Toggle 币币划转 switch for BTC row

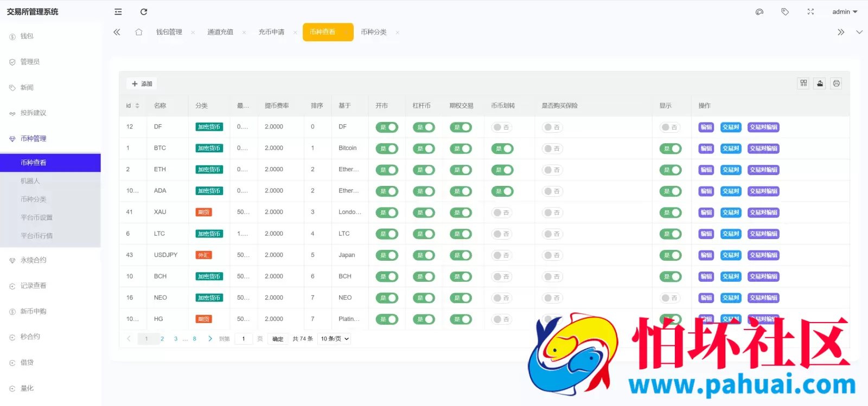pyautogui.click(x=502, y=149)
